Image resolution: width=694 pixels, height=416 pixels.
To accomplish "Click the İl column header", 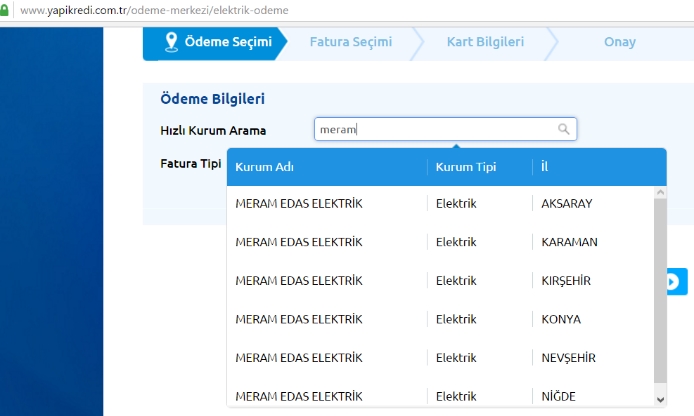I will click(x=545, y=166).
